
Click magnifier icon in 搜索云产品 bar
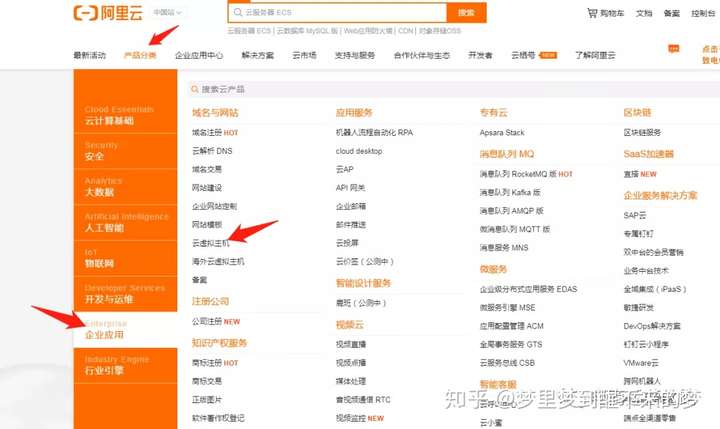[x=195, y=89]
